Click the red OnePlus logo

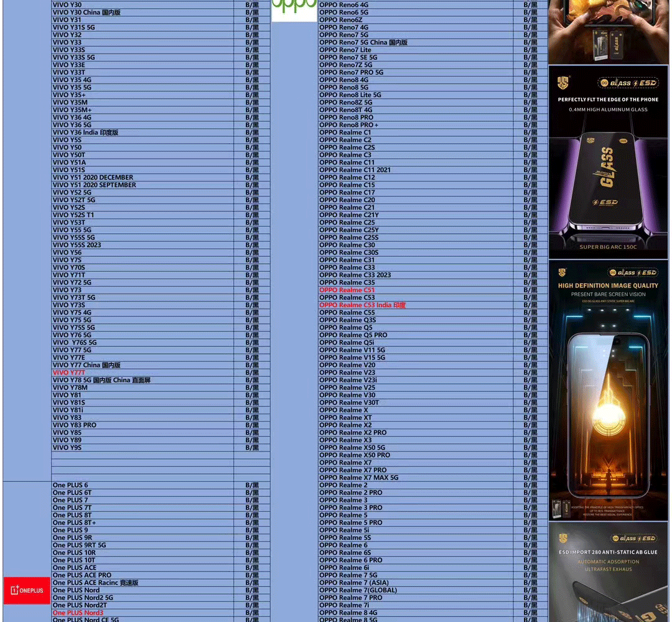coord(27,590)
